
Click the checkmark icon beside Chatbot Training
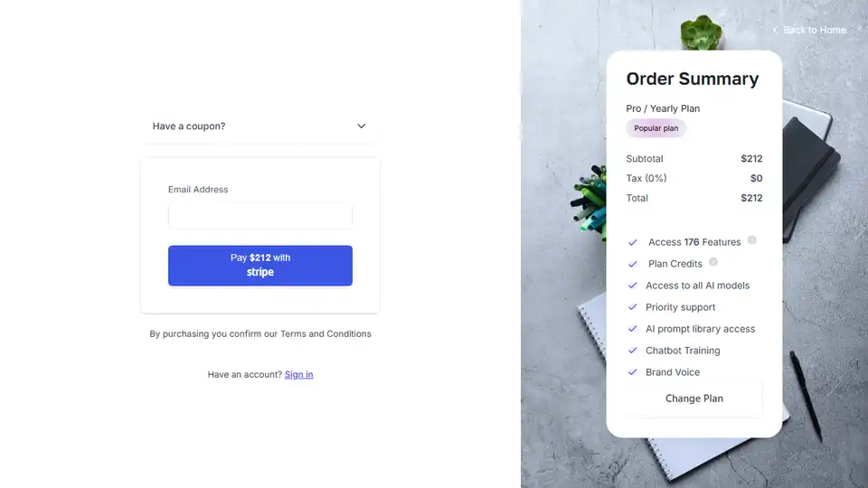pos(633,351)
